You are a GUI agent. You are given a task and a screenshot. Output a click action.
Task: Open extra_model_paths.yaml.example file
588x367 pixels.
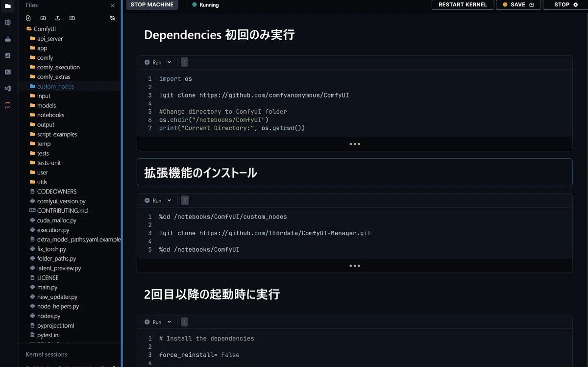pyautogui.click(x=75, y=240)
